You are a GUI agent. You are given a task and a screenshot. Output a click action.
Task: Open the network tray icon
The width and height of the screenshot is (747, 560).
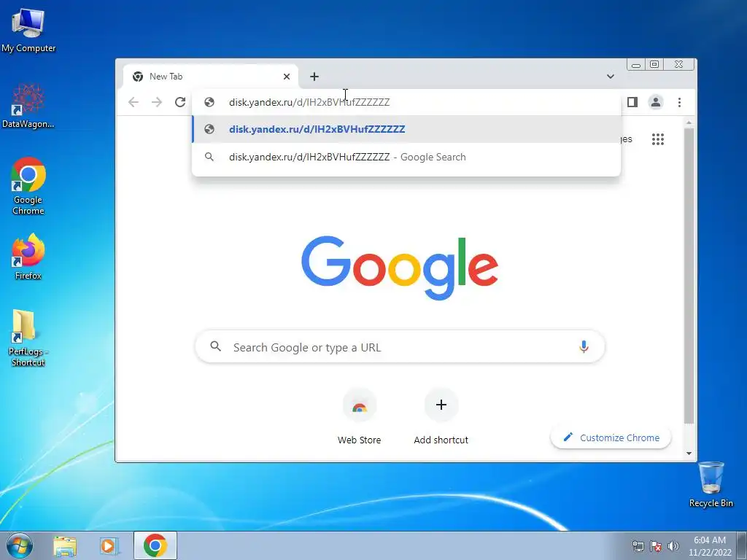pyautogui.click(x=638, y=546)
